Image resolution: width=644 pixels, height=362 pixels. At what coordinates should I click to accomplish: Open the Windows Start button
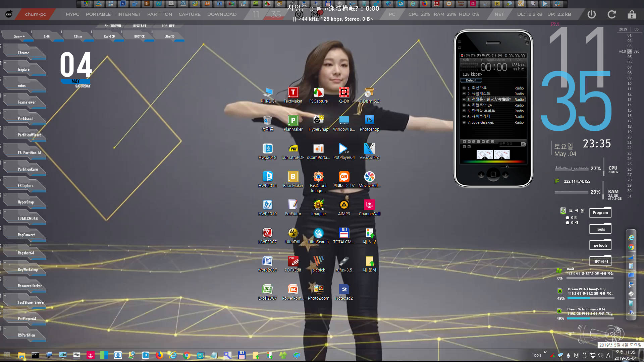tap(7, 355)
